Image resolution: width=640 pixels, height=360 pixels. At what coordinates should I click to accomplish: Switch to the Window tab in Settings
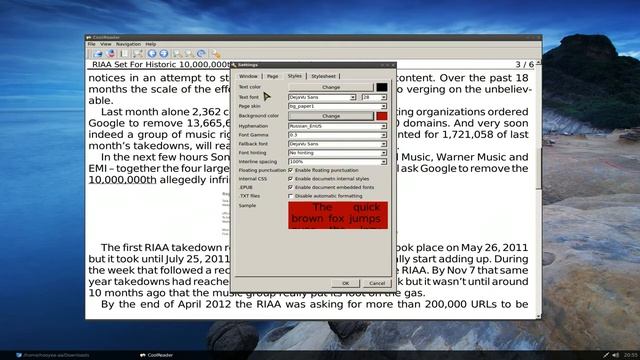click(248, 76)
